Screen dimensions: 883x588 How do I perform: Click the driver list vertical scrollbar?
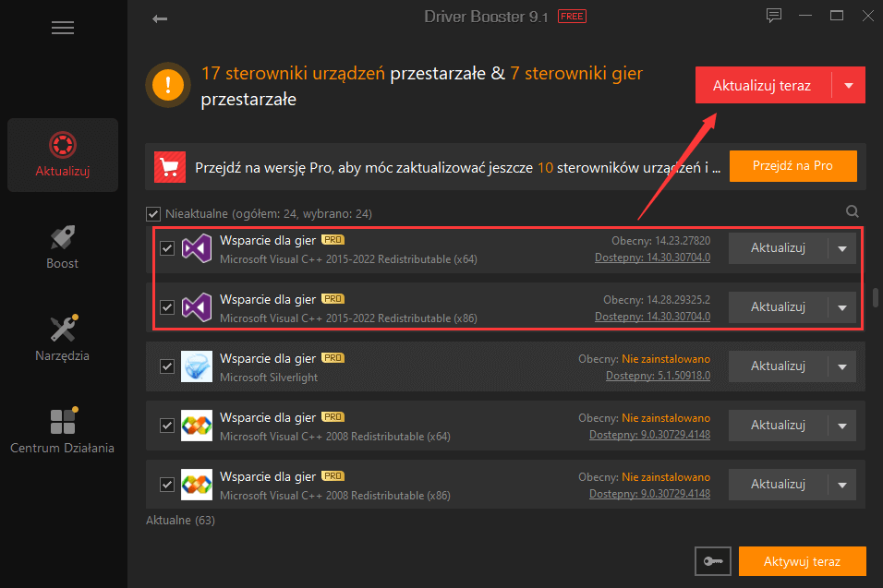875,297
